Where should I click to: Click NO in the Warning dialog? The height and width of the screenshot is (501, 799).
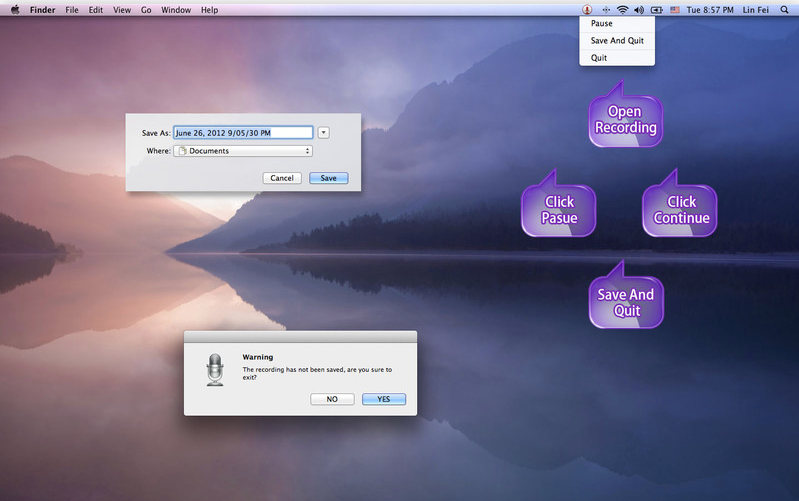[332, 399]
